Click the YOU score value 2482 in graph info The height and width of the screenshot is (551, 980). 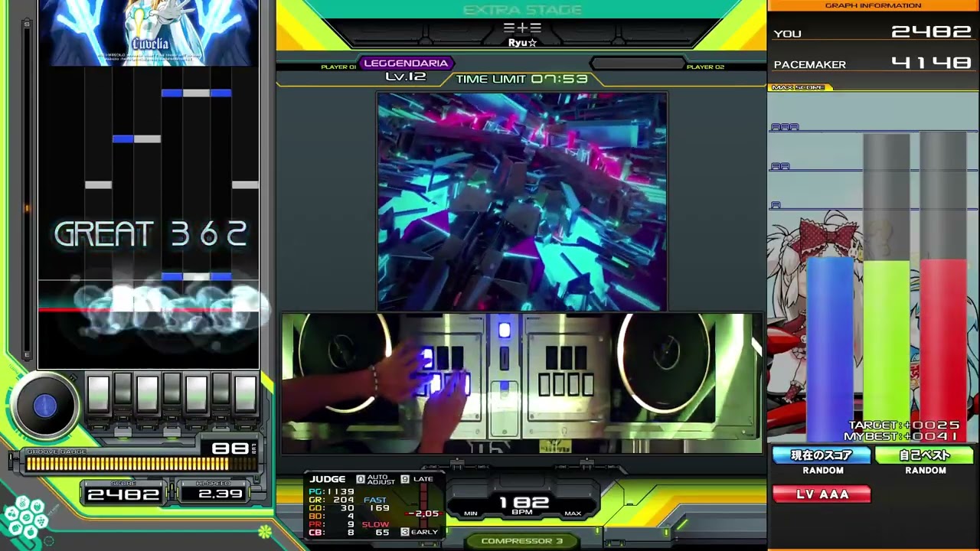click(931, 32)
